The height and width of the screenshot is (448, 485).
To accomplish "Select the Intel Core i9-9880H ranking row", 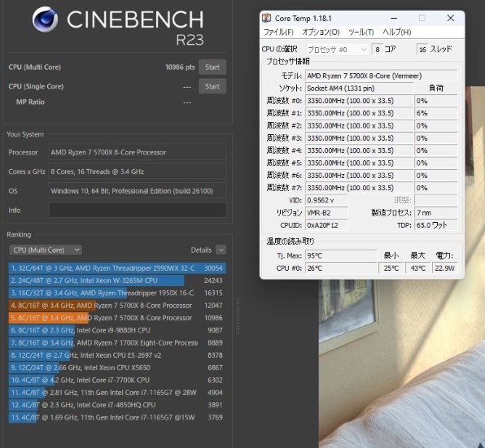I will [117, 330].
